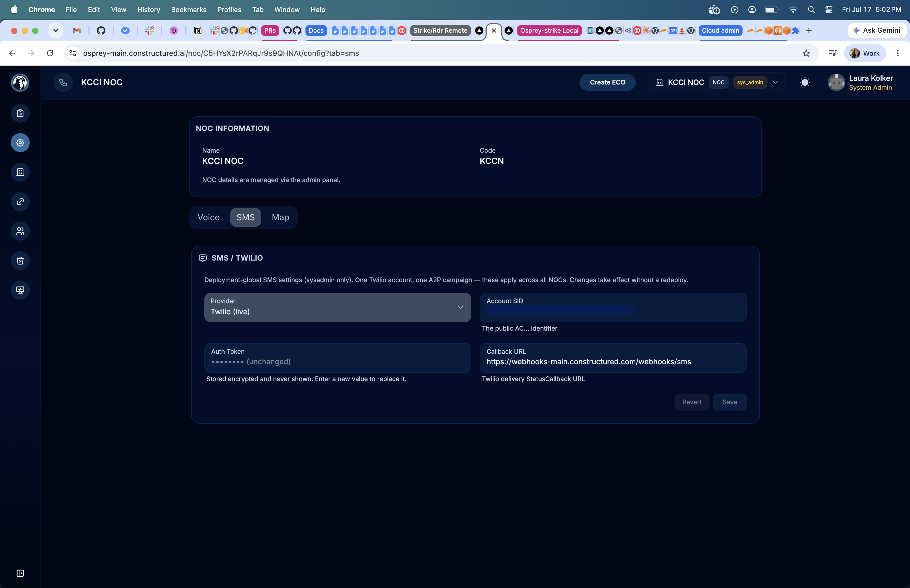Click the Auth Token input field
The image size is (910, 588).
[x=338, y=358]
